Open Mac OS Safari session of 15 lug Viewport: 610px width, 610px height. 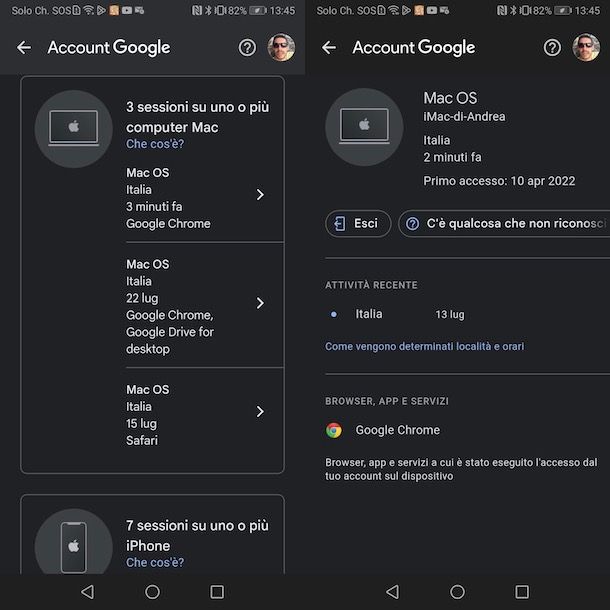click(x=205, y=415)
